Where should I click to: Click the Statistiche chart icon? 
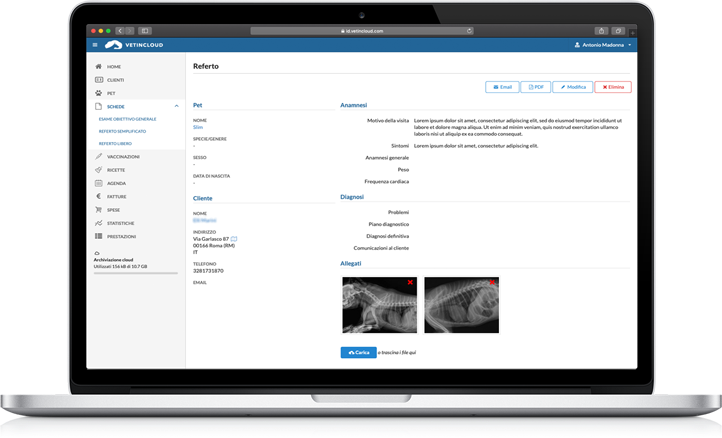point(99,223)
